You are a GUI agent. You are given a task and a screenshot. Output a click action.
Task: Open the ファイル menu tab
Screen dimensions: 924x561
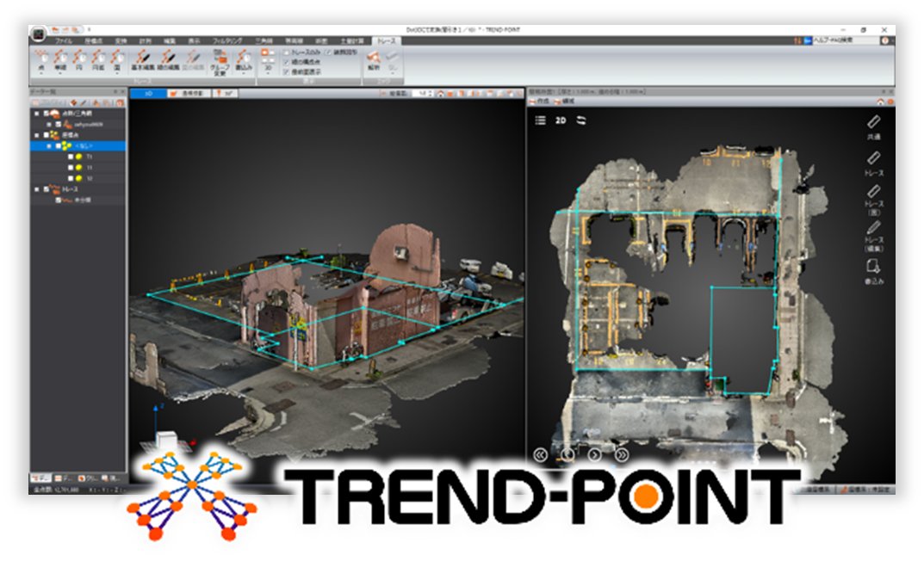63,40
